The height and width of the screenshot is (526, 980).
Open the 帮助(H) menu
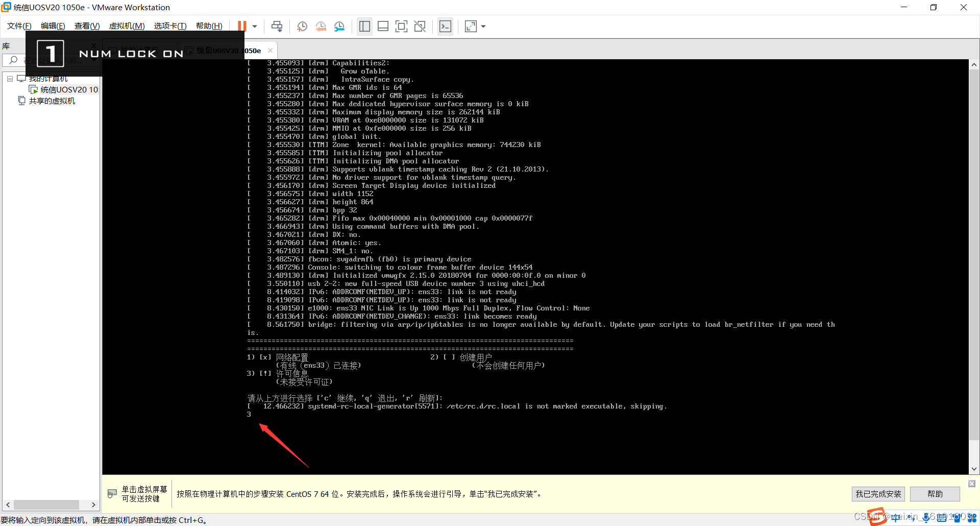coord(209,26)
